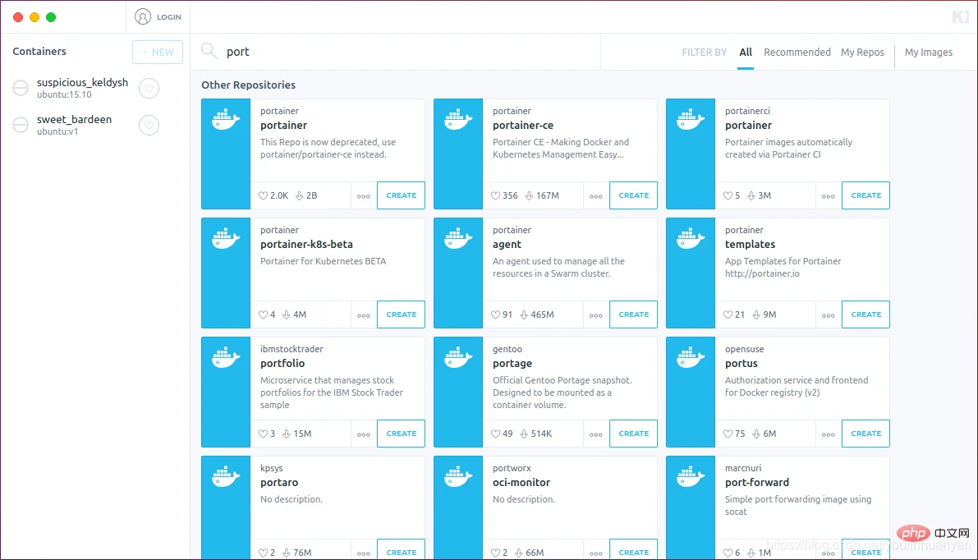Like the portainer templates heart icon
The height and width of the screenshot is (560, 978).
click(728, 315)
